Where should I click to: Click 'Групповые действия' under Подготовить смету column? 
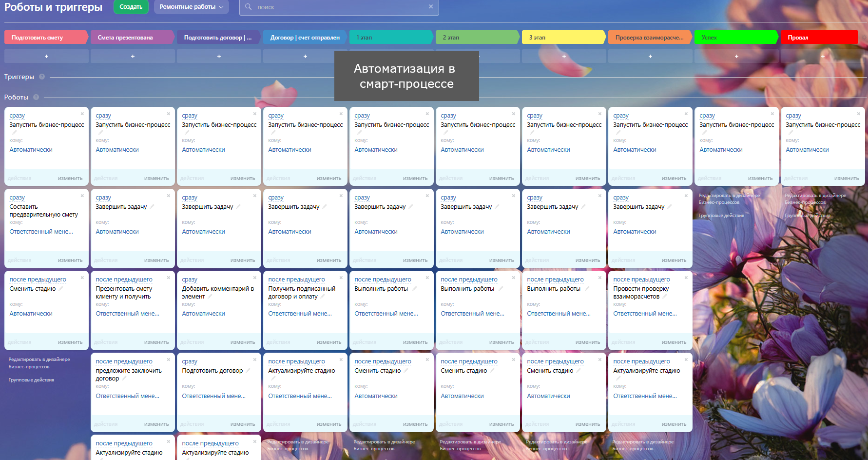pyautogui.click(x=31, y=380)
